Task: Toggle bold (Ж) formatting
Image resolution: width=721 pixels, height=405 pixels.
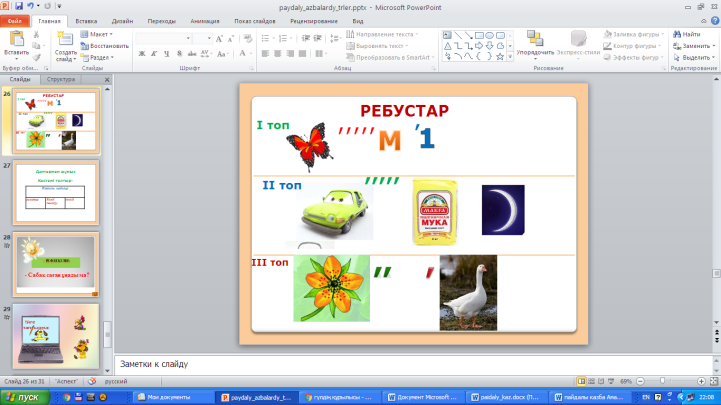Action: pyautogui.click(x=142, y=54)
